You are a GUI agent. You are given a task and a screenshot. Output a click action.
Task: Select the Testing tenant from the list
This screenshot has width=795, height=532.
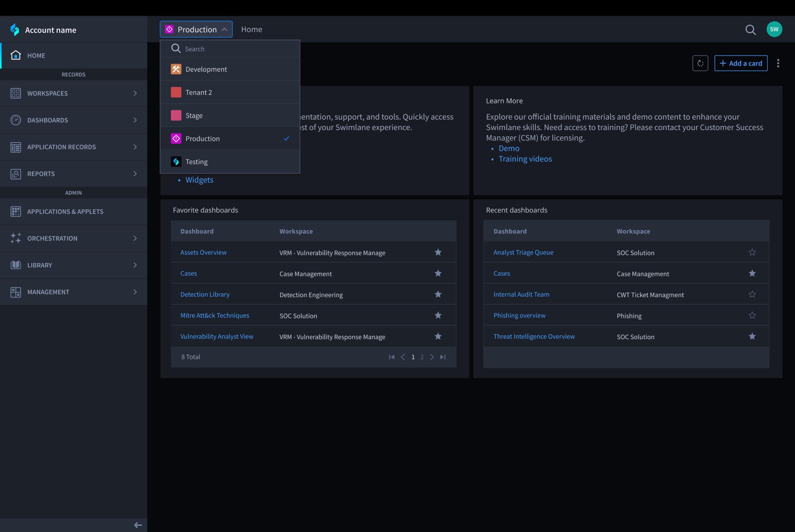click(197, 162)
